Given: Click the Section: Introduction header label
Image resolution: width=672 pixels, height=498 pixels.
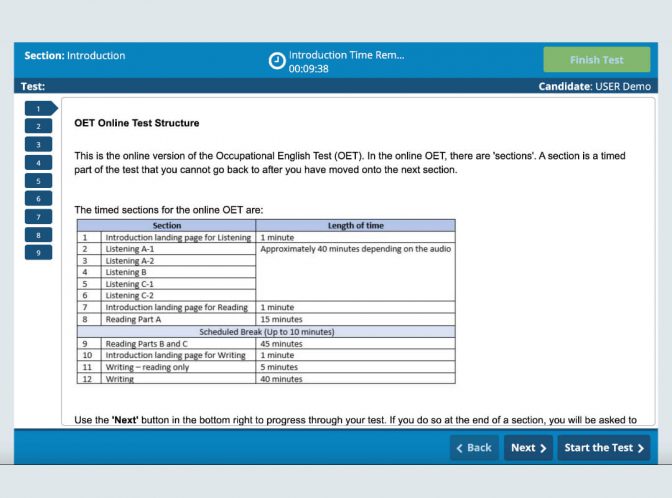Looking at the screenshot, I should tap(75, 56).
